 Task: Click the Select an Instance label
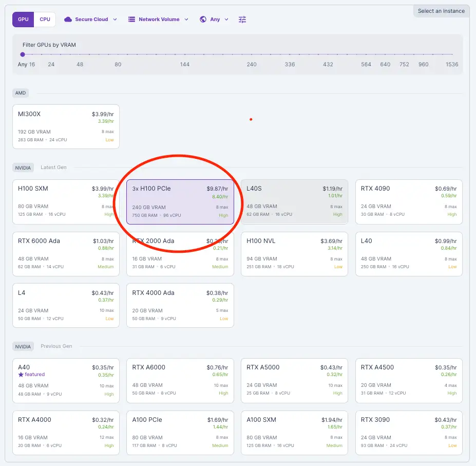click(441, 11)
